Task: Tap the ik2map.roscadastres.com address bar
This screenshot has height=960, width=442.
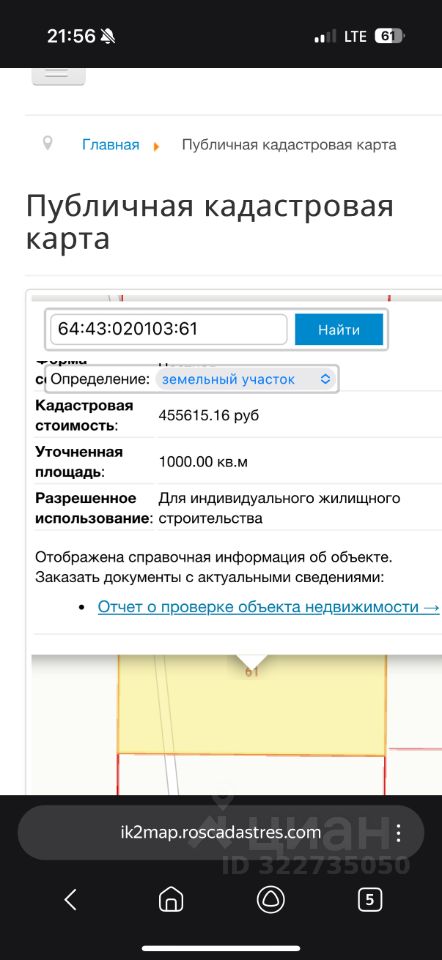Action: (x=221, y=833)
